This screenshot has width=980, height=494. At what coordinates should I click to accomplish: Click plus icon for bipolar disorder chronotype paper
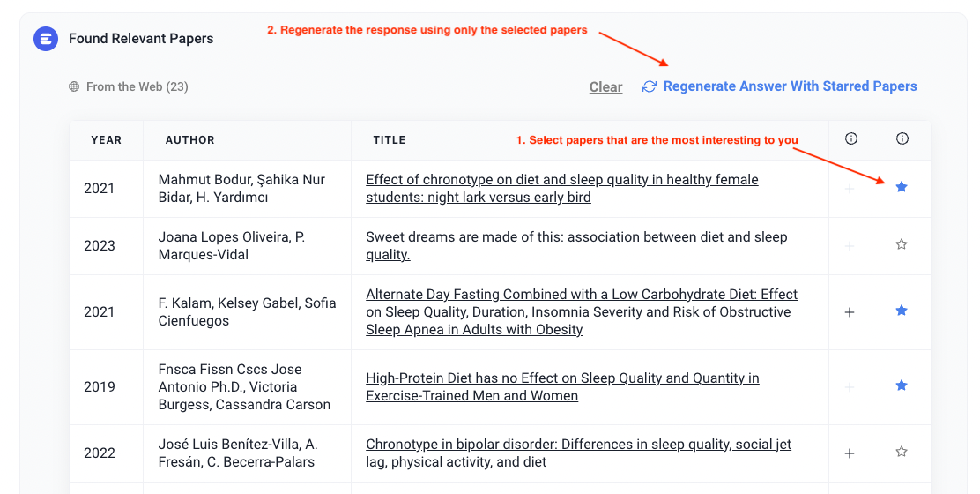click(x=850, y=453)
